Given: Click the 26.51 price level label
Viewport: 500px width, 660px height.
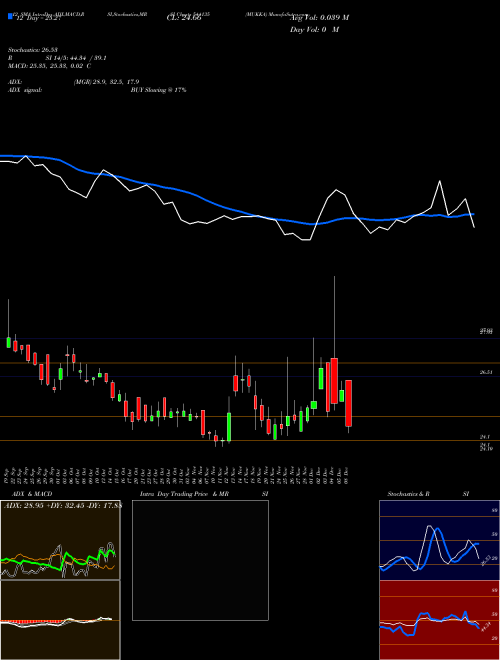Looking at the screenshot, I should point(486,372).
